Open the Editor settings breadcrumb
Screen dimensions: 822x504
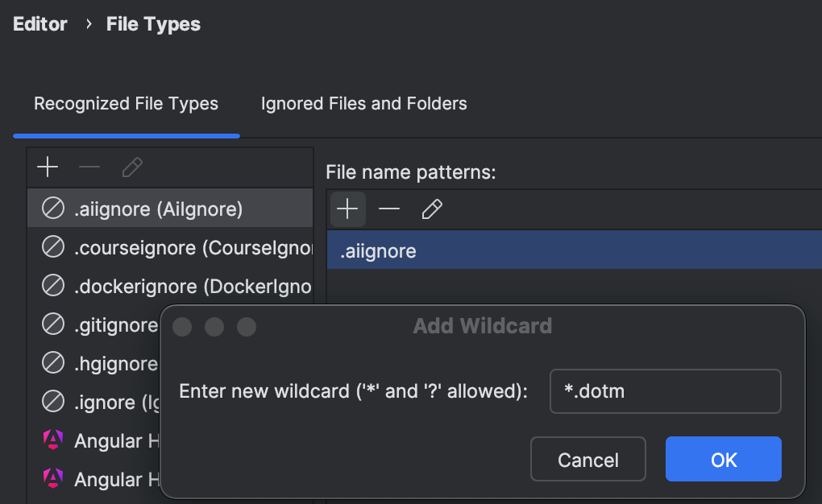39,23
